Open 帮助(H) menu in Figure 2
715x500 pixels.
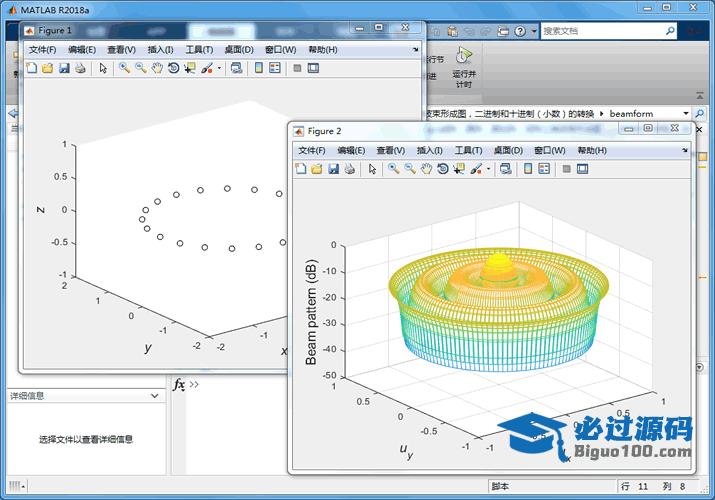(592, 150)
